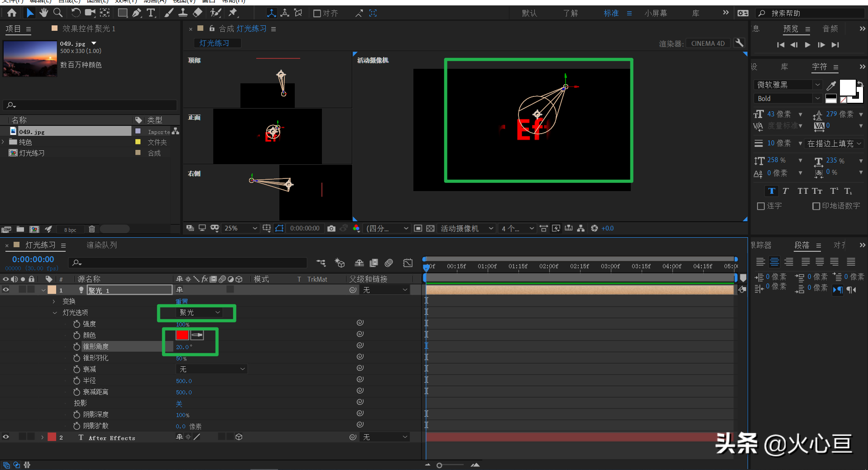Select the Puppet Pin tool
The image size is (868, 470).
233,13
